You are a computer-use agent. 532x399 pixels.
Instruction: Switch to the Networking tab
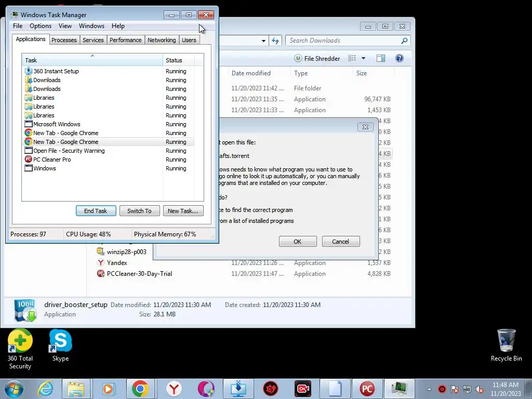pyautogui.click(x=162, y=40)
